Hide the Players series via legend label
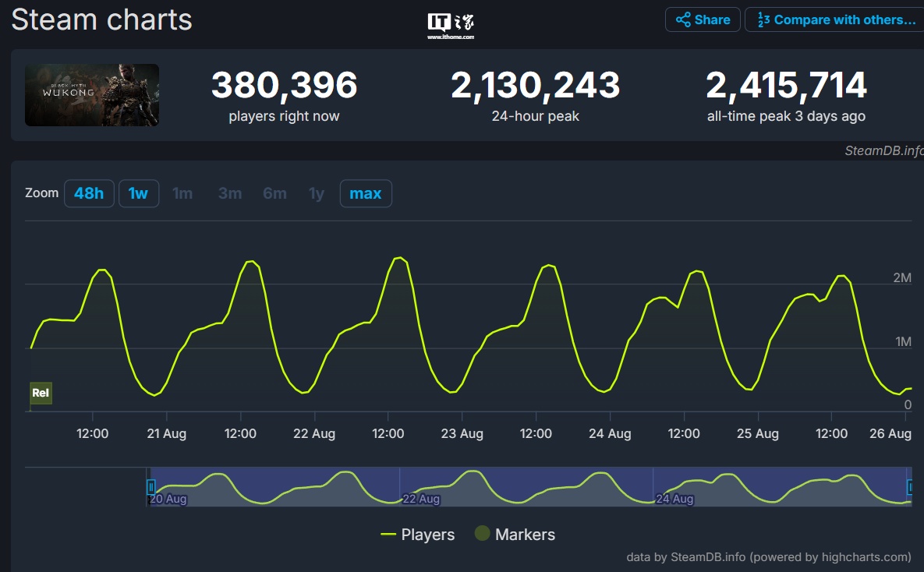The width and height of the screenshot is (924, 572). (x=429, y=535)
